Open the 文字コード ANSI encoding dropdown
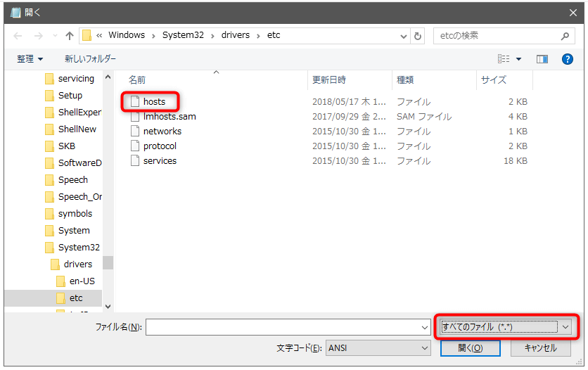The image size is (588, 370). (x=378, y=348)
